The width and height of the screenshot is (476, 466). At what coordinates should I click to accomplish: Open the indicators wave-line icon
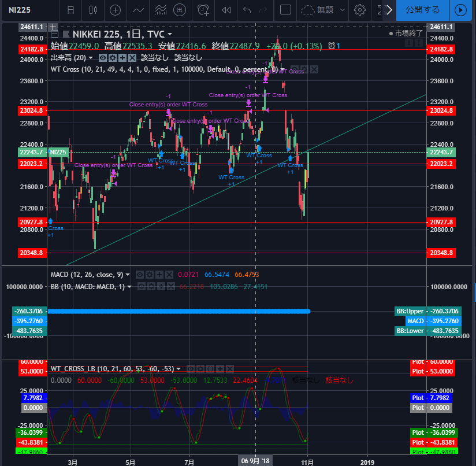tap(138, 10)
